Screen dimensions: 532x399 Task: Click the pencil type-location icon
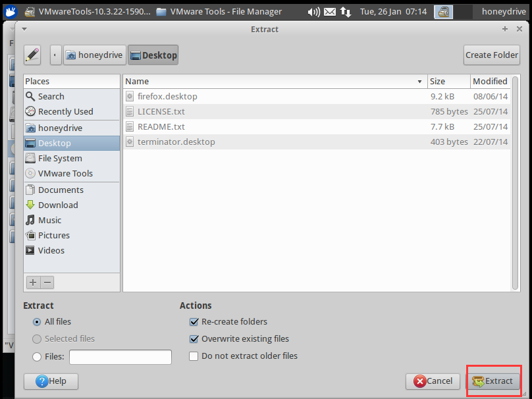(x=32, y=55)
